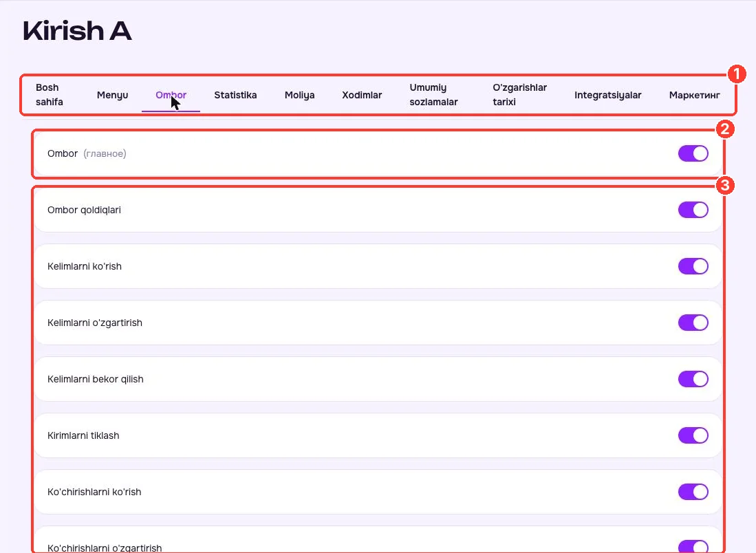Viewport: 756px width, 553px height.
Task: Toggle the Kirimlarni tiklash switch
Action: click(x=693, y=435)
